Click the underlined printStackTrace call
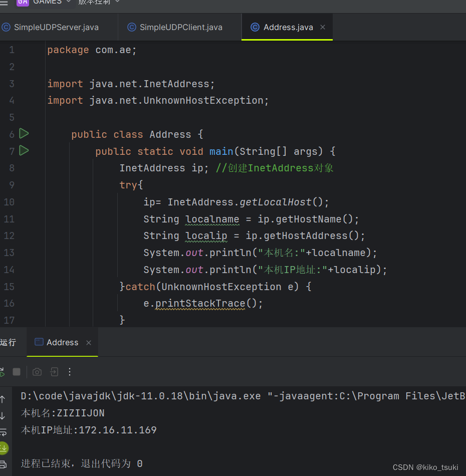This screenshot has width=466, height=476. click(200, 303)
